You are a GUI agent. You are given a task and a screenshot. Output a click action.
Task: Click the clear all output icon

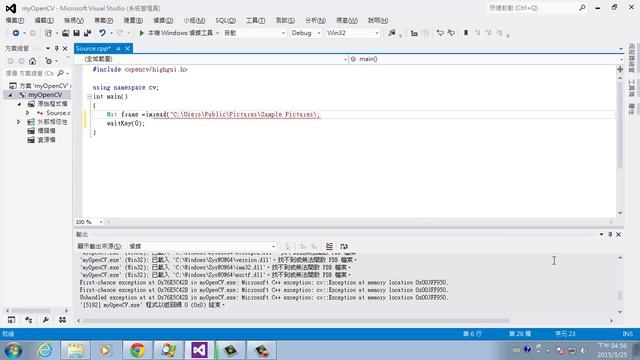click(x=329, y=246)
